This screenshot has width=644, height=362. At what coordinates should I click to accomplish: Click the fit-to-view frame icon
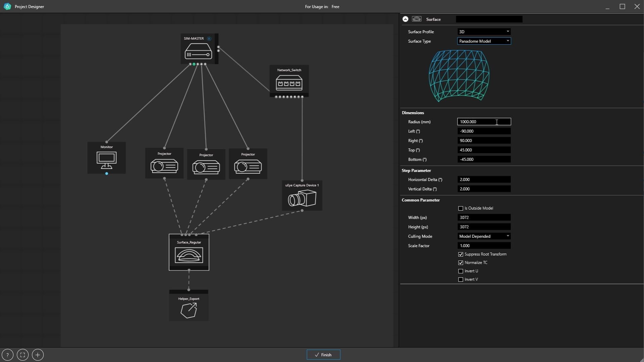(x=23, y=355)
